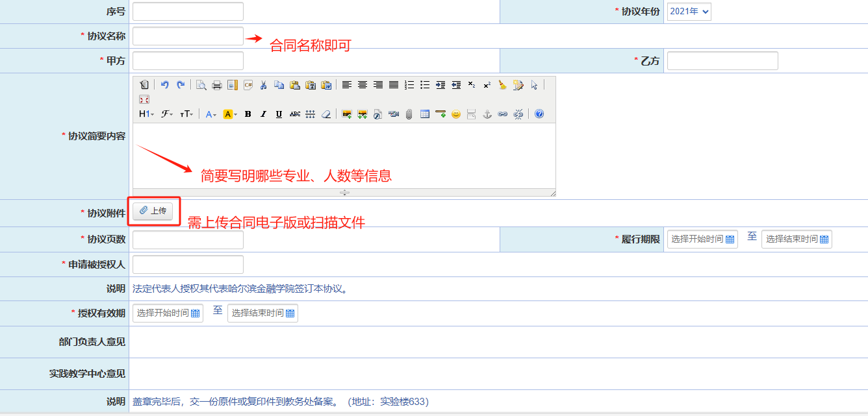Image resolution: width=868 pixels, height=416 pixels.
Task: Click the 上传 upload button
Action: click(153, 211)
